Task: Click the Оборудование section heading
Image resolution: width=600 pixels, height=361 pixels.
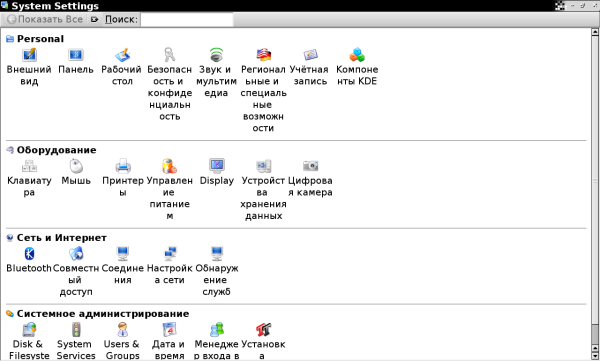Action: (x=56, y=150)
